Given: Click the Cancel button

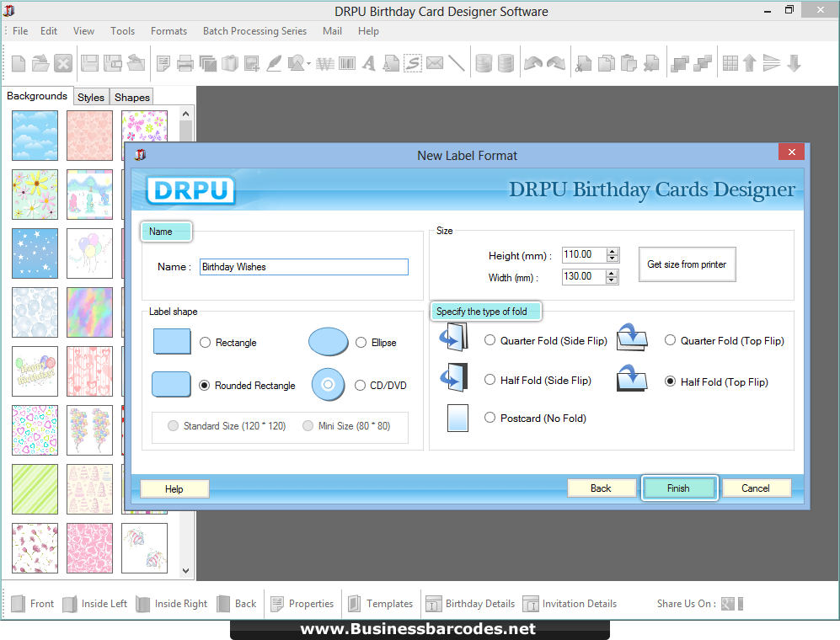Looking at the screenshot, I should (756, 488).
